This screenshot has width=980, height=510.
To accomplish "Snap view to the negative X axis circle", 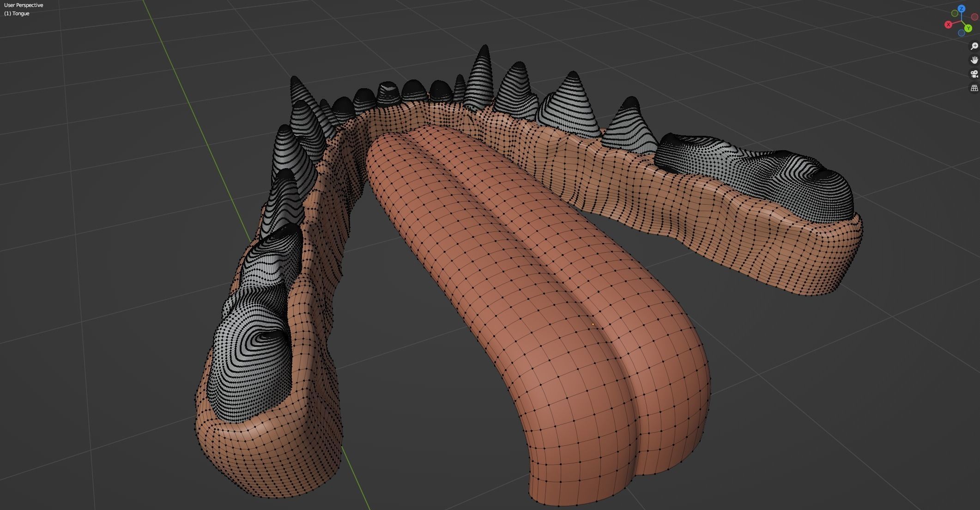I will [x=974, y=17].
